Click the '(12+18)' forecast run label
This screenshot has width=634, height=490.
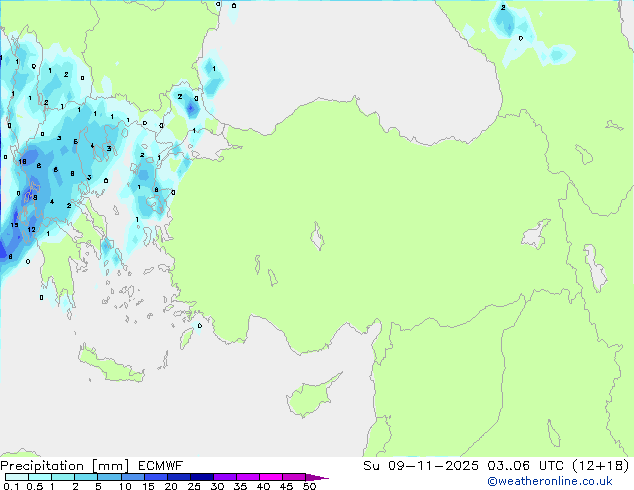[x=601, y=465]
